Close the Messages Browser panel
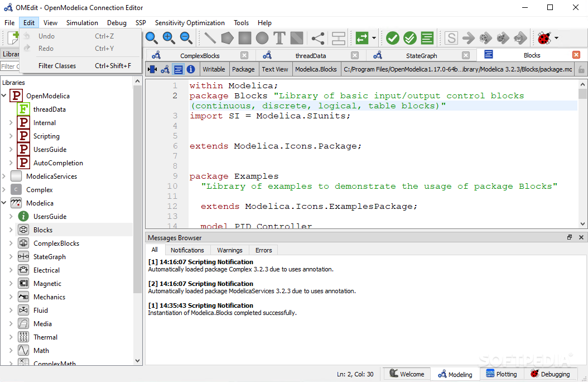 click(x=581, y=237)
